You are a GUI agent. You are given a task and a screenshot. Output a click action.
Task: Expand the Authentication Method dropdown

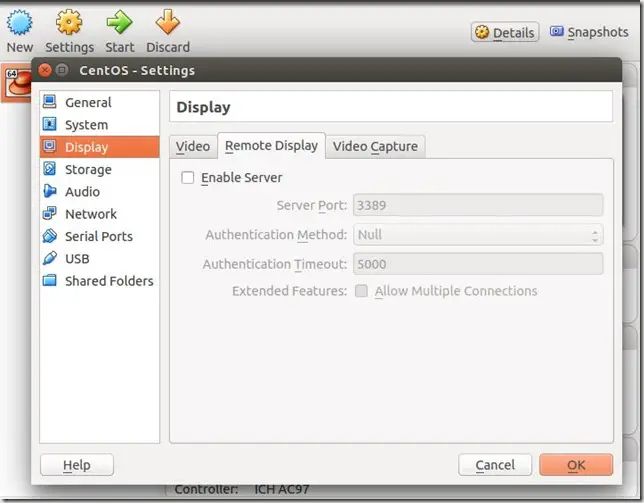[478, 235]
